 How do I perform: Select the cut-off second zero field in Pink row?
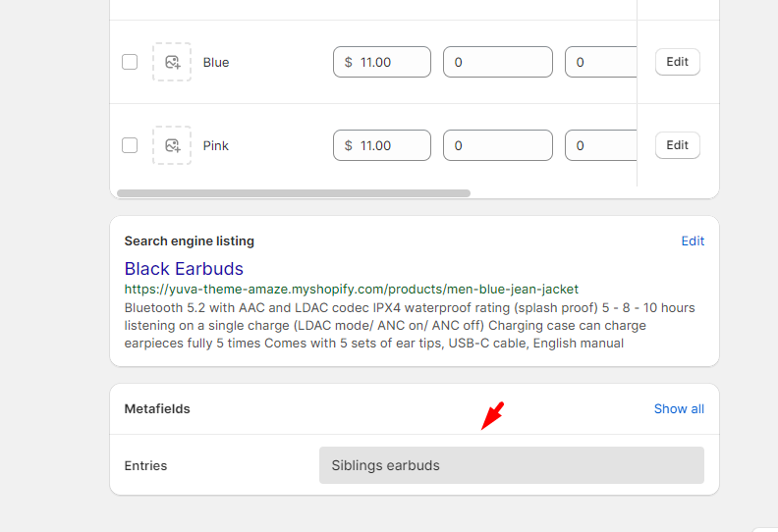(601, 145)
